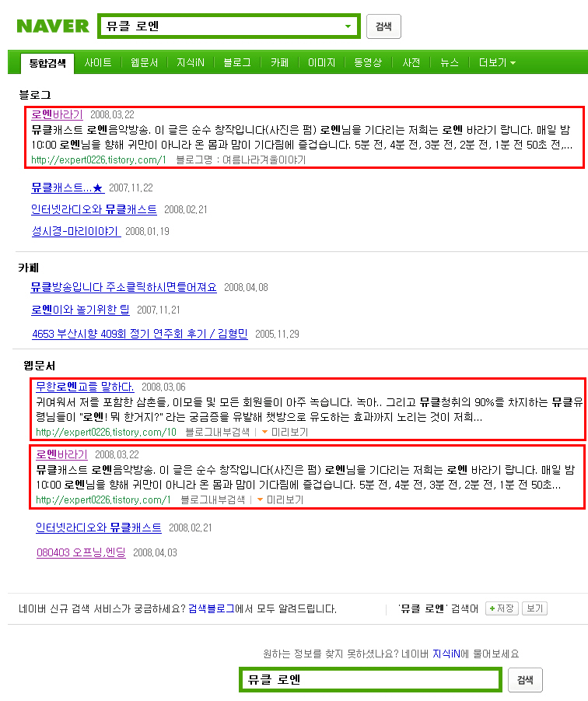Open the 블로그 tab
588x701 pixels.
pyautogui.click(x=237, y=62)
